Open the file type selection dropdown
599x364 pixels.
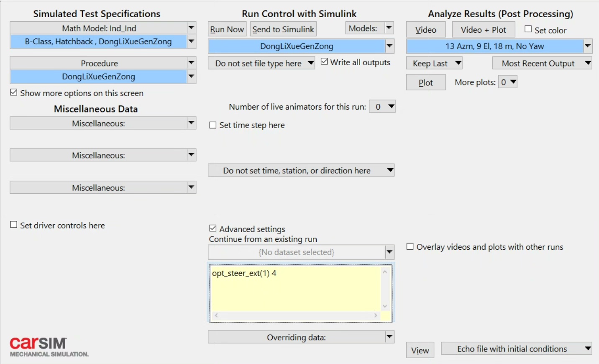(262, 63)
